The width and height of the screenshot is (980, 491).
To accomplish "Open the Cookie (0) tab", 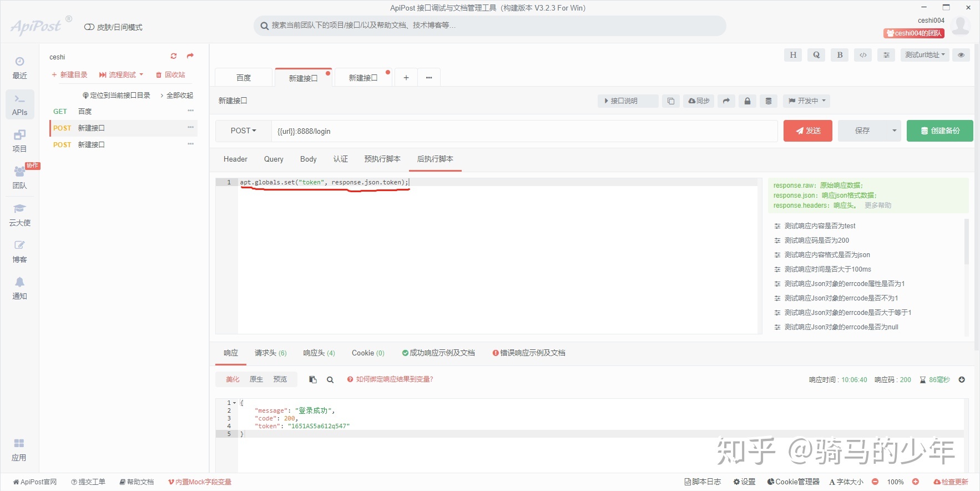I will point(368,353).
